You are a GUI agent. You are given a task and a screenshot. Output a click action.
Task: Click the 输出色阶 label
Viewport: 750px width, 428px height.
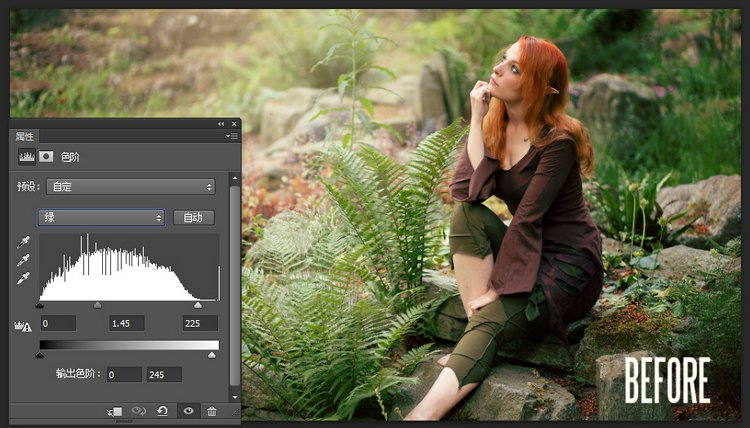[78, 373]
